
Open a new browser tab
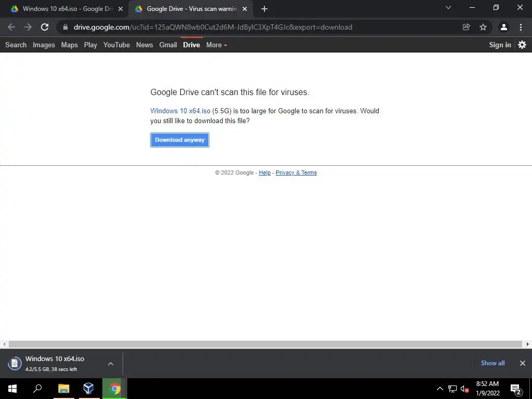[x=264, y=9]
